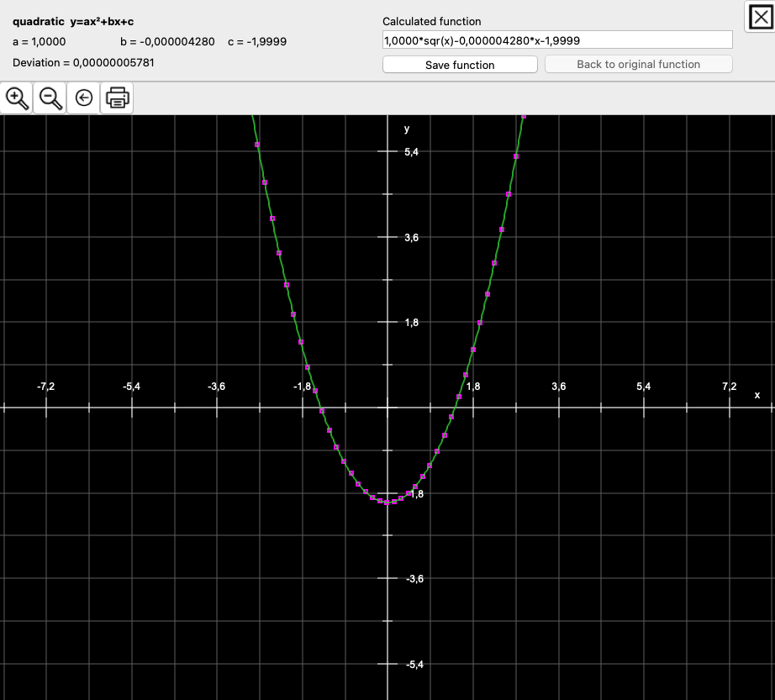Select the a = 1,0000 coefficient text
The width and height of the screenshot is (775, 700).
click(x=40, y=41)
